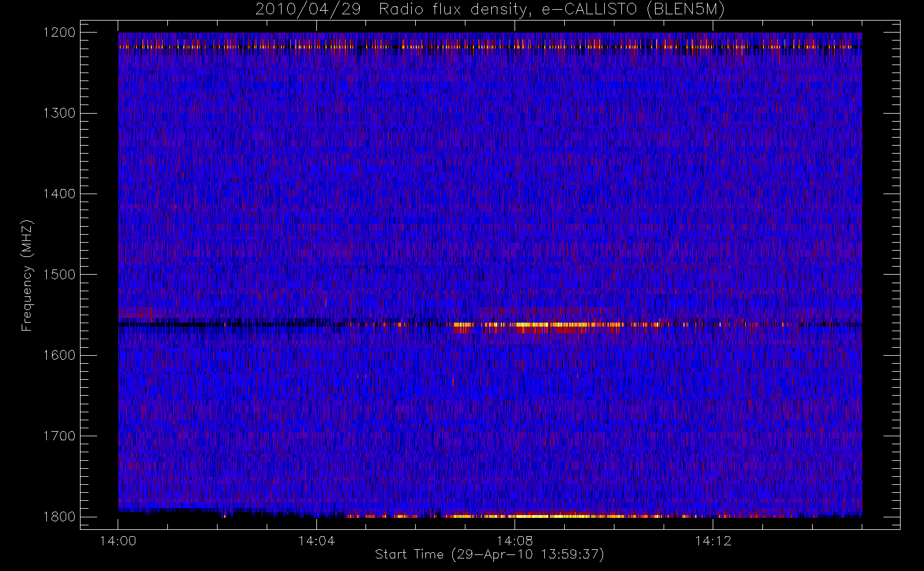
Task: Select the date text 2010/04/29 in title
Action: 308,10
